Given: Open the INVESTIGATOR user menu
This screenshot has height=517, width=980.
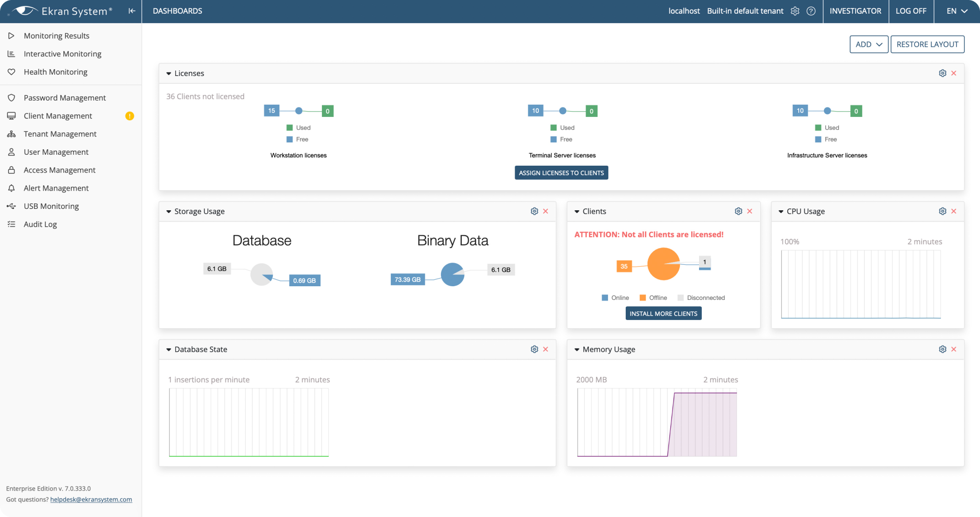Looking at the screenshot, I should pyautogui.click(x=855, y=11).
